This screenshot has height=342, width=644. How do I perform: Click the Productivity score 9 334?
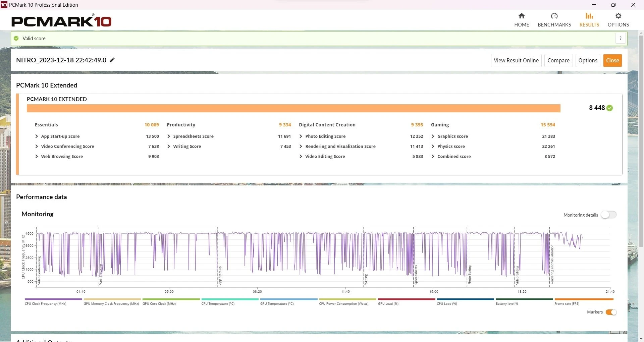(x=285, y=125)
